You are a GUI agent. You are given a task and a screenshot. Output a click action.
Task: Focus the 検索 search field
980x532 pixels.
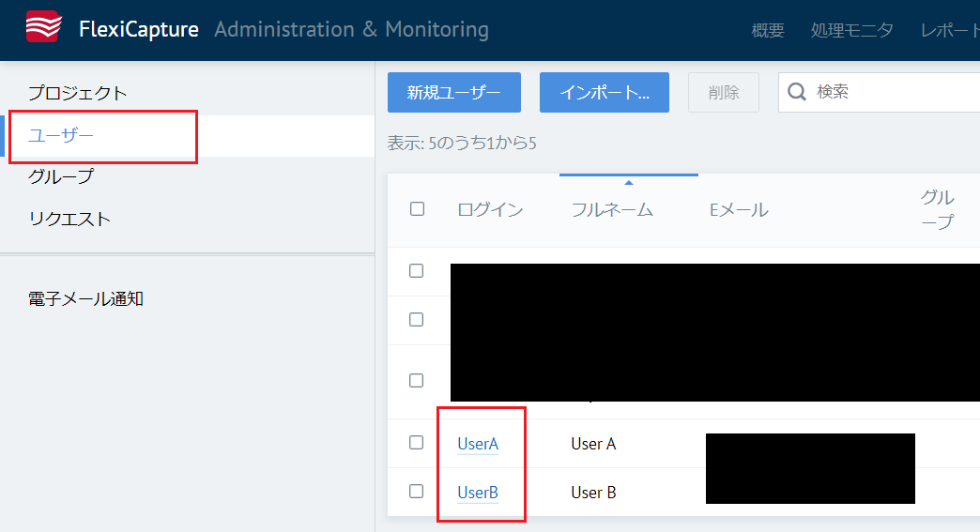880,92
